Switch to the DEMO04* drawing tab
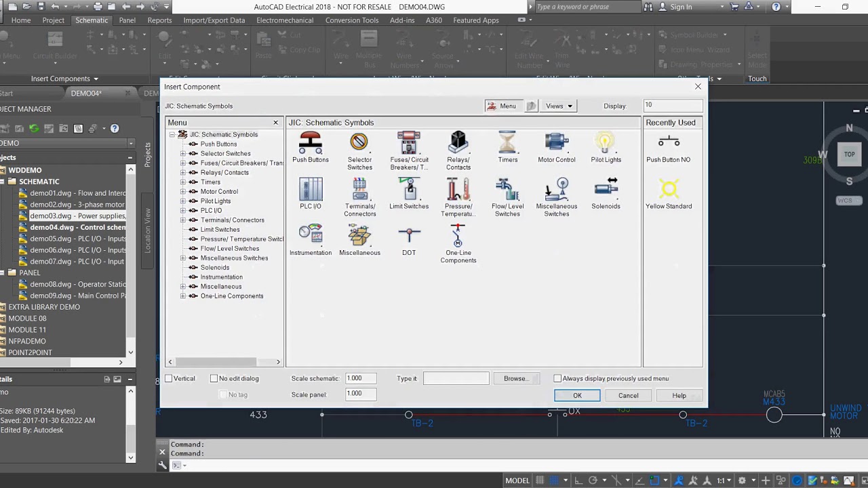 coord(86,94)
